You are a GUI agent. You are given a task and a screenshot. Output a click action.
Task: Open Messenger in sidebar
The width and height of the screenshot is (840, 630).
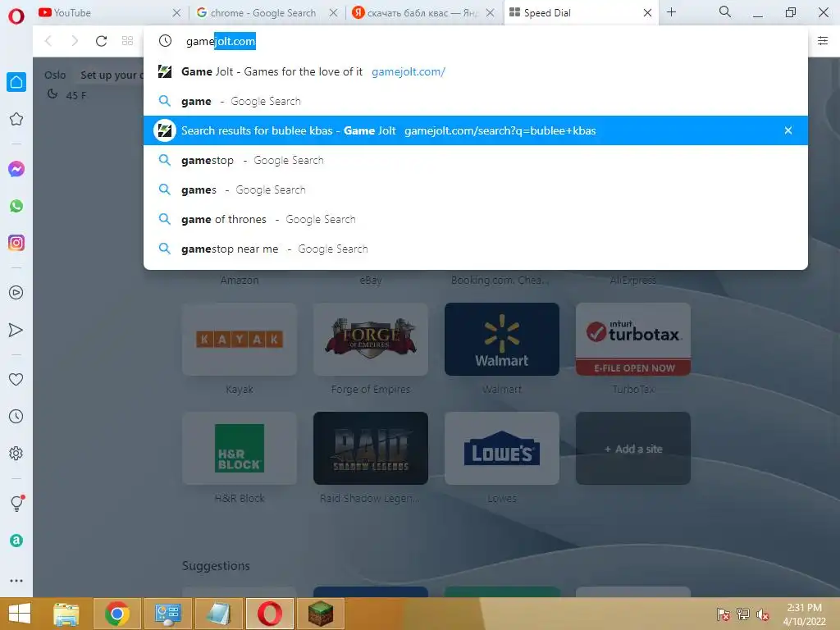[16, 169]
